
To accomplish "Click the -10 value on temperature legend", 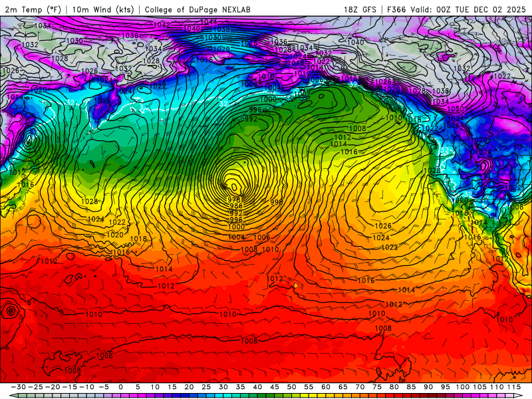I will pos(87,387).
